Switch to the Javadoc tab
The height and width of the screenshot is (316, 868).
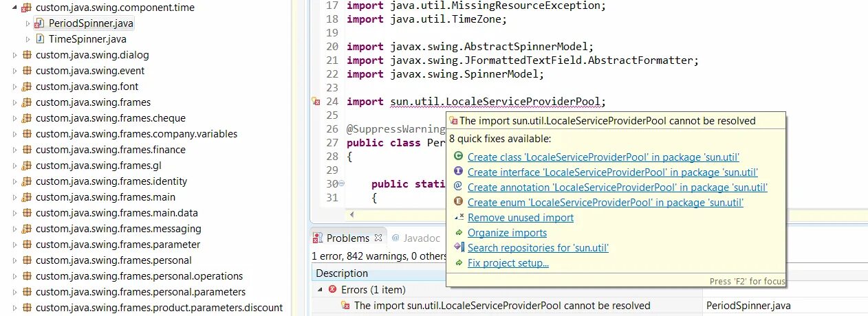416,238
